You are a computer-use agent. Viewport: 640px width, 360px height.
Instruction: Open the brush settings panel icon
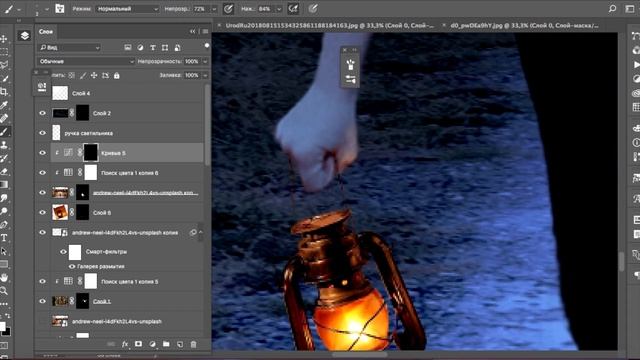pos(60,9)
